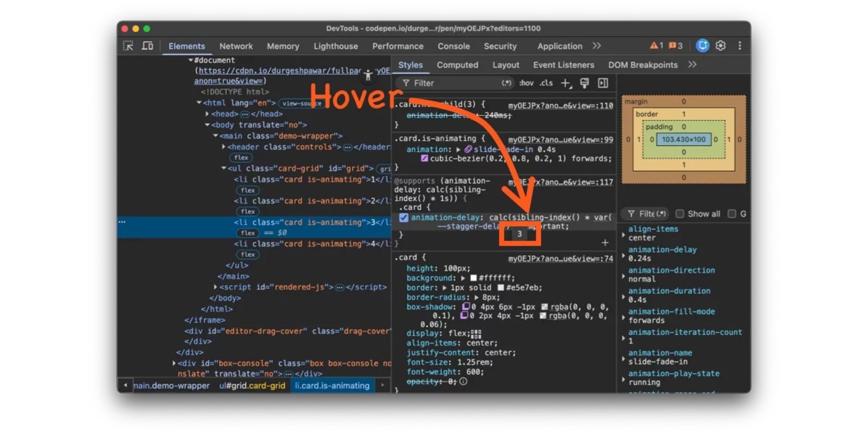The height and width of the screenshot is (434, 868).
Task: Open the Lighthouse panel tab
Action: click(x=335, y=46)
